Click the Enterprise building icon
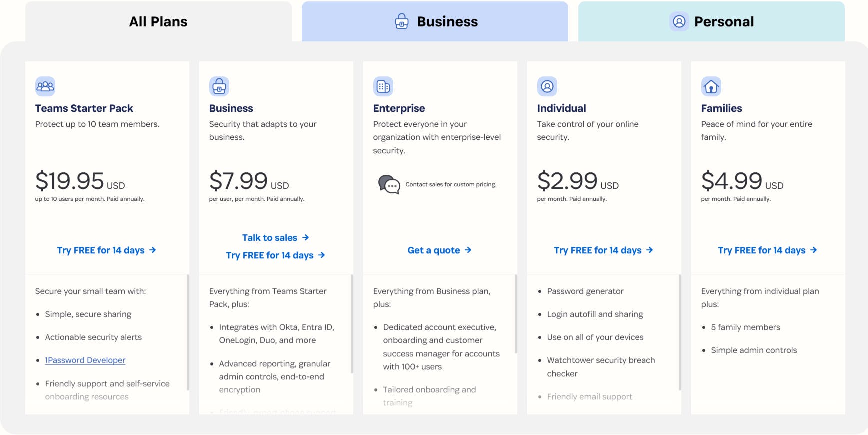The width and height of the screenshot is (868, 435). pyautogui.click(x=383, y=86)
